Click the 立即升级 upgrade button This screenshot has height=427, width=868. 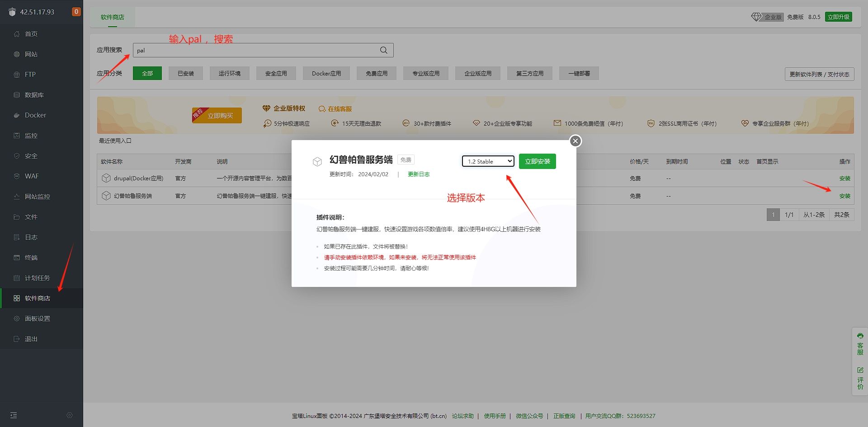pyautogui.click(x=839, y=17)
